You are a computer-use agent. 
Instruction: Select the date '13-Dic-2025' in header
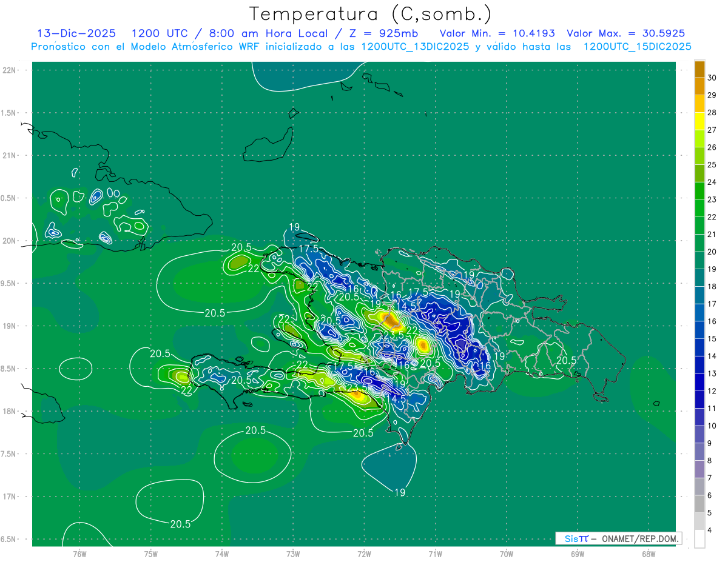pyautogui.click(x=76, y=33)
